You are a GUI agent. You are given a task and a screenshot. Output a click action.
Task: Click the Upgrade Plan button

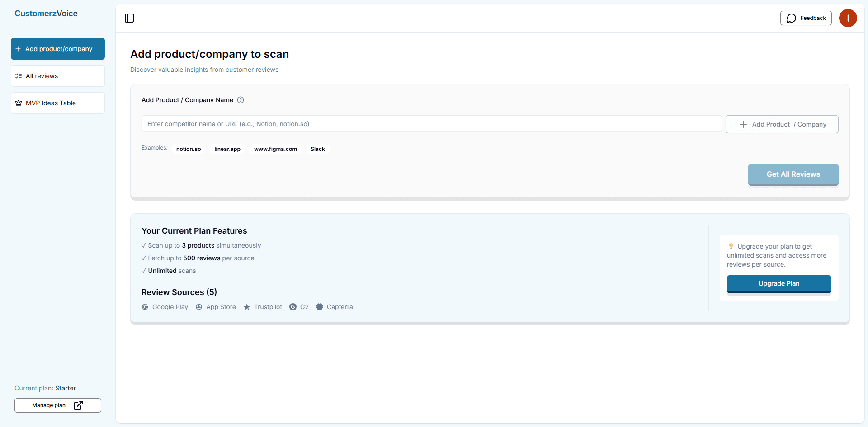(778, 283)
